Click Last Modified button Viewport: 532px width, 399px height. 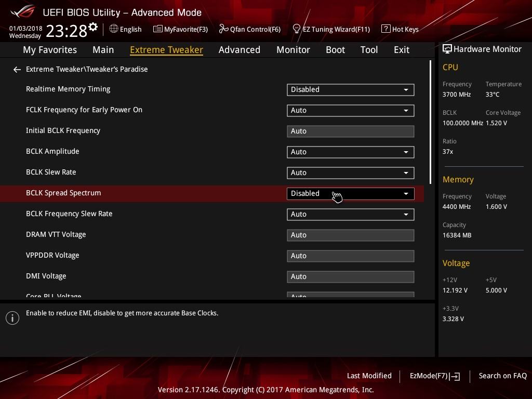click(x=369, y=376)
